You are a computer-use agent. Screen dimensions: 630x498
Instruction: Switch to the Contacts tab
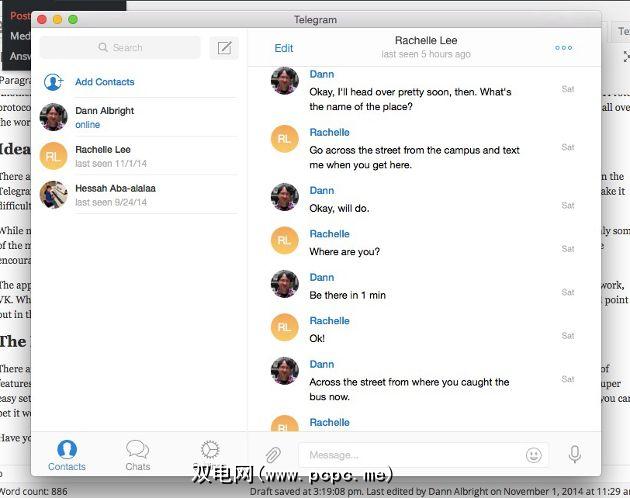67,455
